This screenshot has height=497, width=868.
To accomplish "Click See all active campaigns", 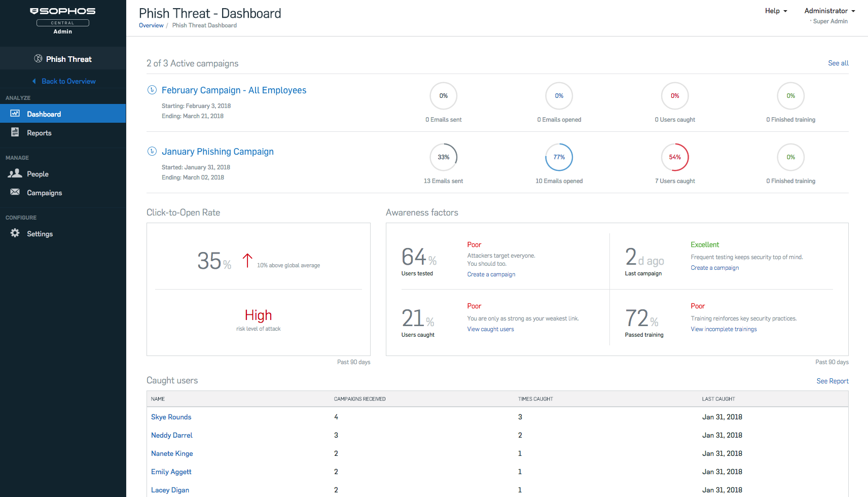I will pos(838,63).
